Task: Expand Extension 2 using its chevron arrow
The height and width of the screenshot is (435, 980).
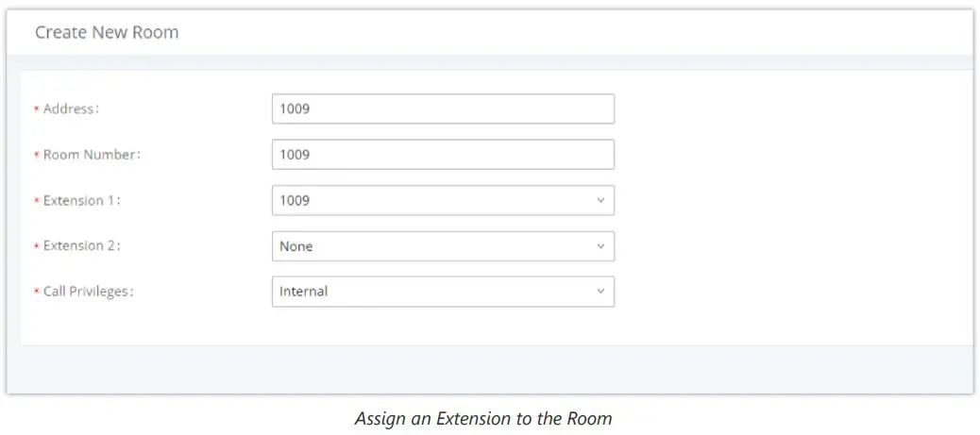Action: pos(600,246)
